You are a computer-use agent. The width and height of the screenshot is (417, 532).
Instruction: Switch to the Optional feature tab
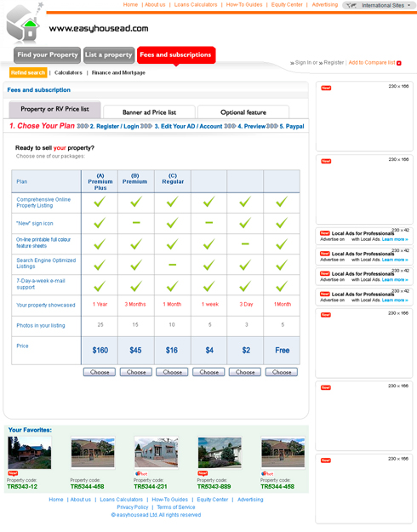pos(243,112)
